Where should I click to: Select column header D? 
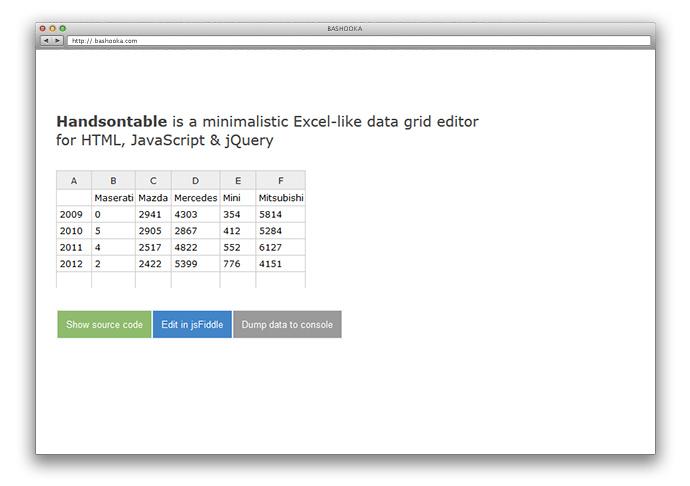pyautogui.click(x=195, y=180)
